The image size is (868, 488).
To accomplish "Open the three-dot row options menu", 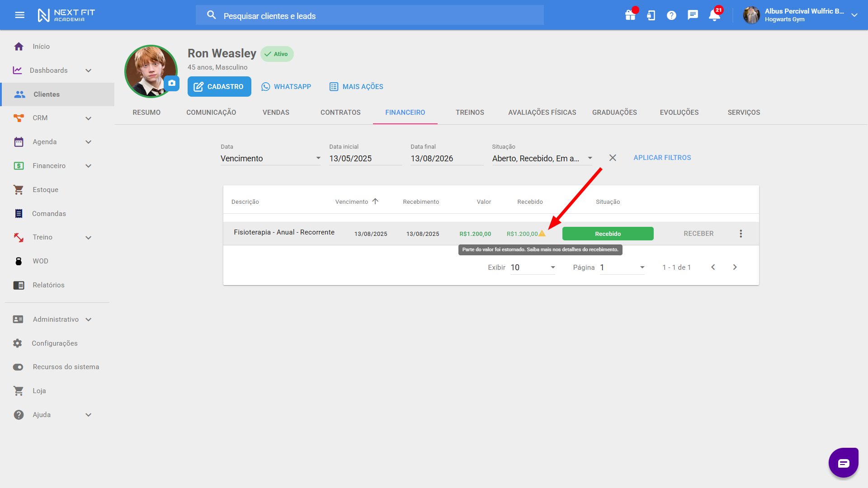I will tap(741, 234).
